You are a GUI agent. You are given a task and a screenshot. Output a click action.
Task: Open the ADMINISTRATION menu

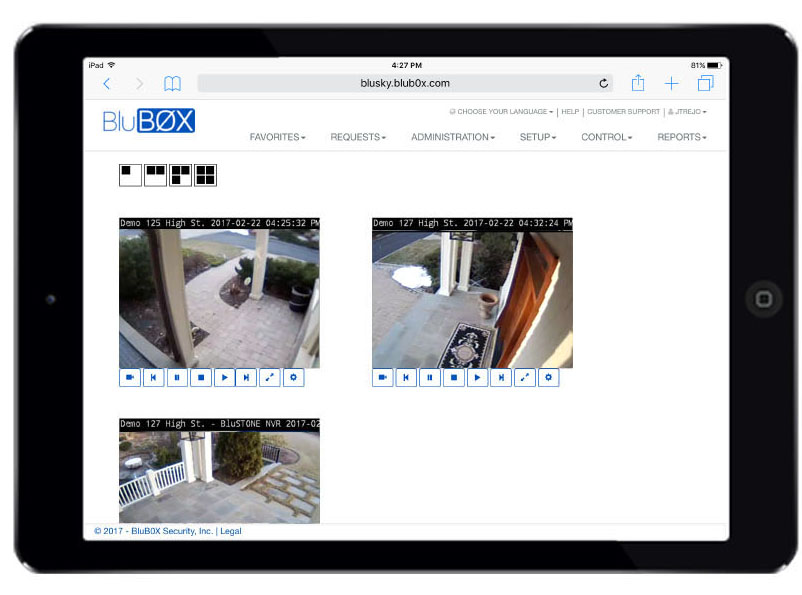coord(450,137)
